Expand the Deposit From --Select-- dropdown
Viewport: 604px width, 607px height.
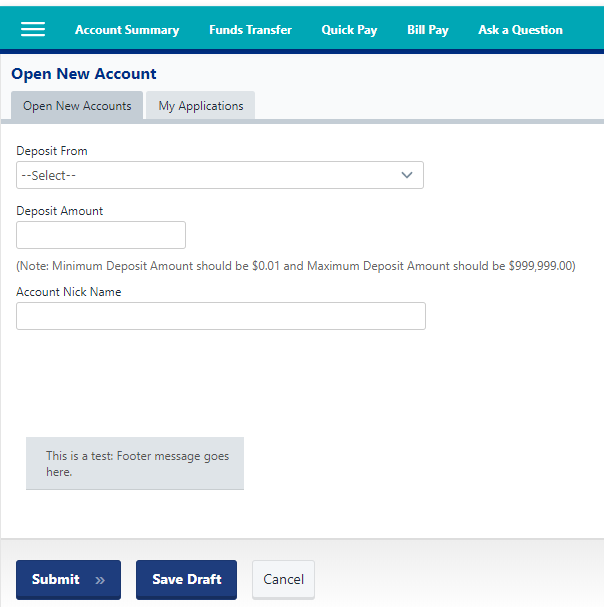[x=220, y=175]
